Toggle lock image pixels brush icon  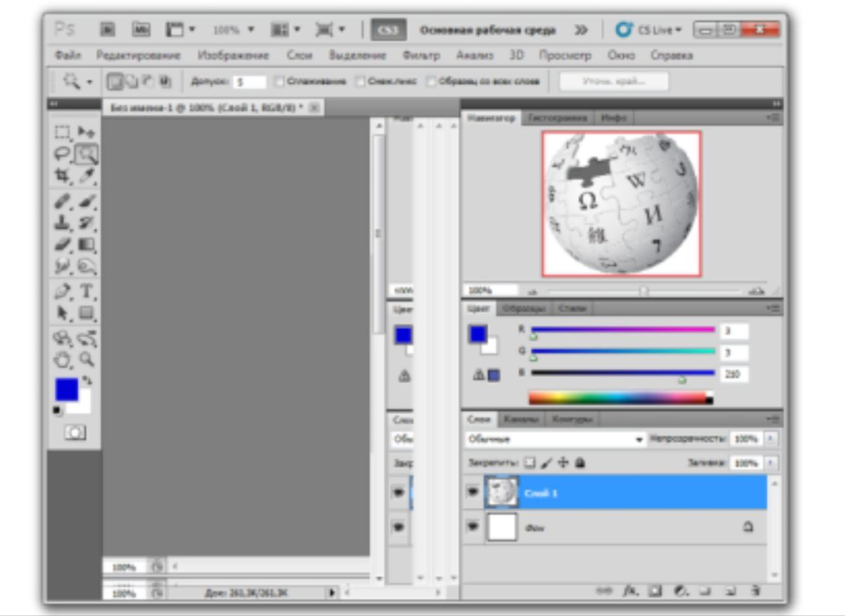pyautogui.click(x=547, y=463)
